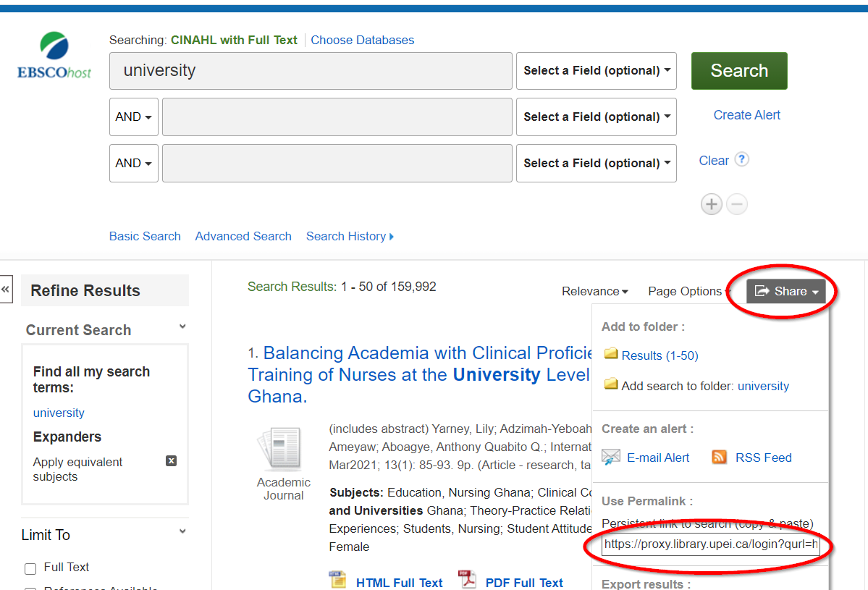868x590 pixels.
Task: Click the Academic Journal document icon
Action: (x=283, y=449)
